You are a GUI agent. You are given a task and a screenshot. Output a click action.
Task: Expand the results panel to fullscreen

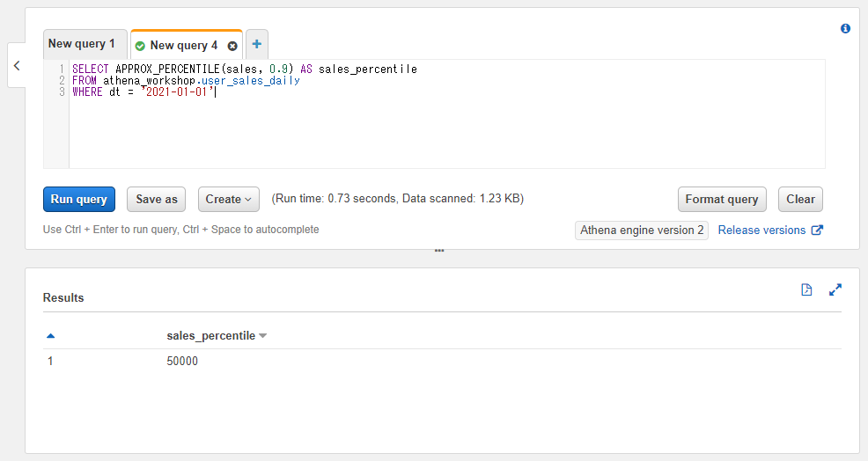(x=835, y=289)
